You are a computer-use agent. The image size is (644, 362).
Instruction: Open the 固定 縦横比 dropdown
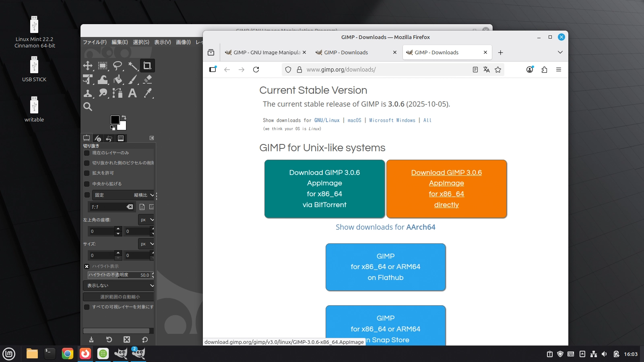click(123, 195)
